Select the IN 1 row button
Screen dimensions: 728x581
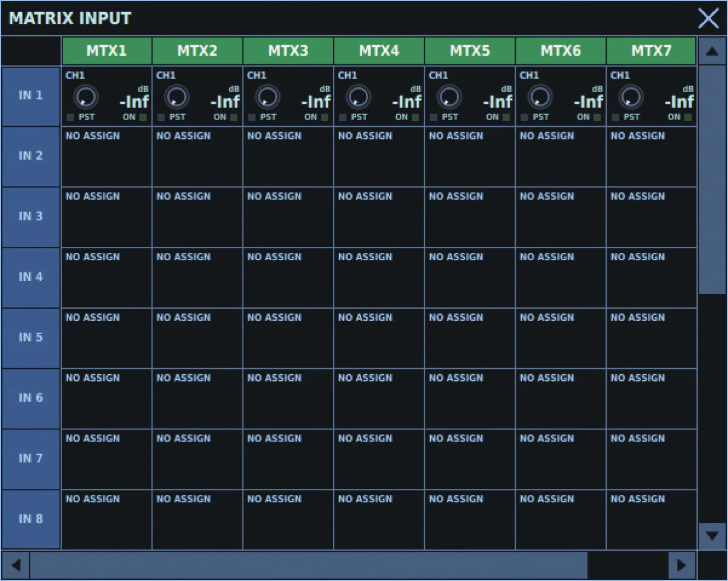coord(31,96)
